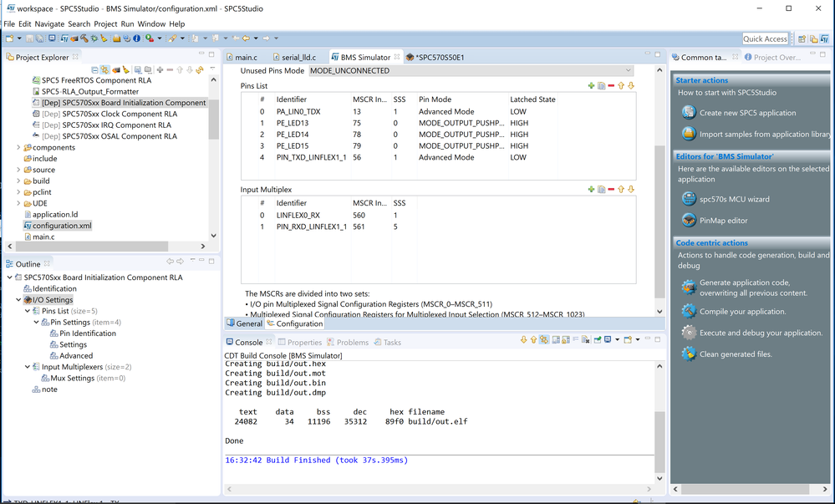Select PE_LED14 row in Pins List
The image size is (835, 504).
(x=438, y=135)
